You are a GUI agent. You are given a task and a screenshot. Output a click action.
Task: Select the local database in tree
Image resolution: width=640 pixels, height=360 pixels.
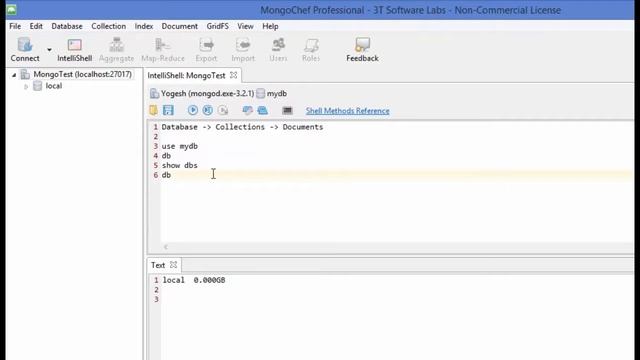pyautogui.click(x=53, y=86)
